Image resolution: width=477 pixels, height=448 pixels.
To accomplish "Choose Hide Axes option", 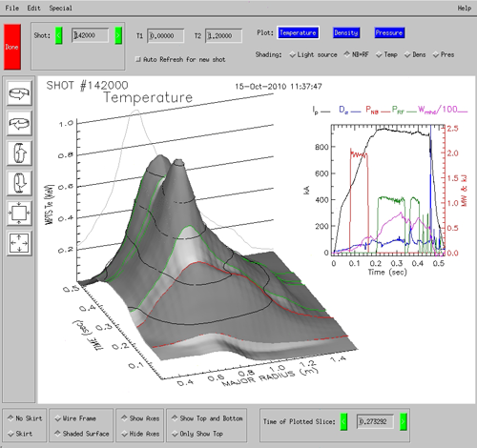I will point(140,434).
